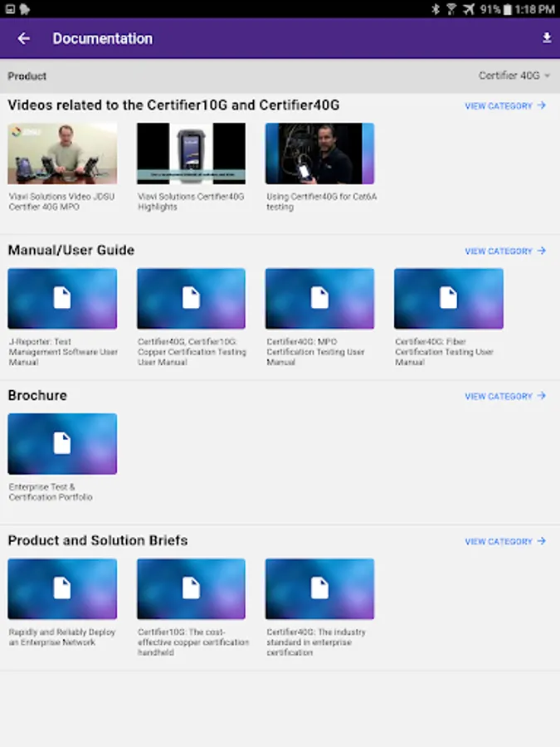The image size is (560, 747).
Task: Tap the 'Documentation' title in the header
Action: [x=103, y=38]
